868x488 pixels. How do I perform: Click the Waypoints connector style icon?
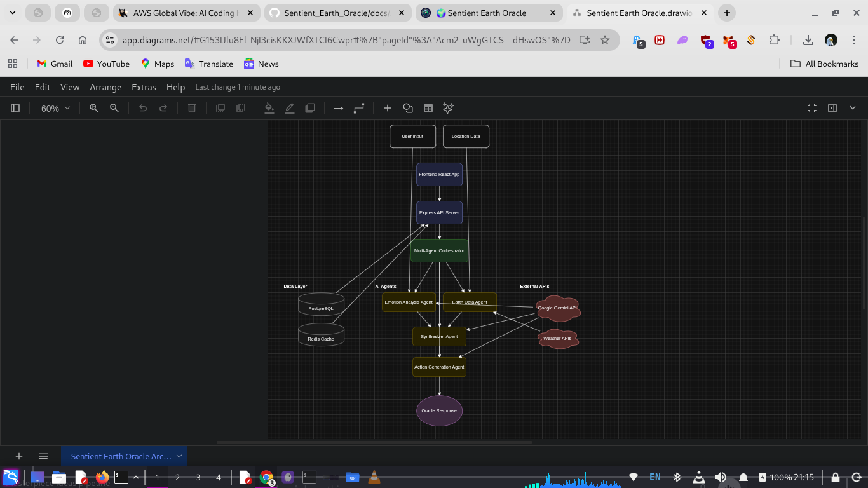point(359,108)
